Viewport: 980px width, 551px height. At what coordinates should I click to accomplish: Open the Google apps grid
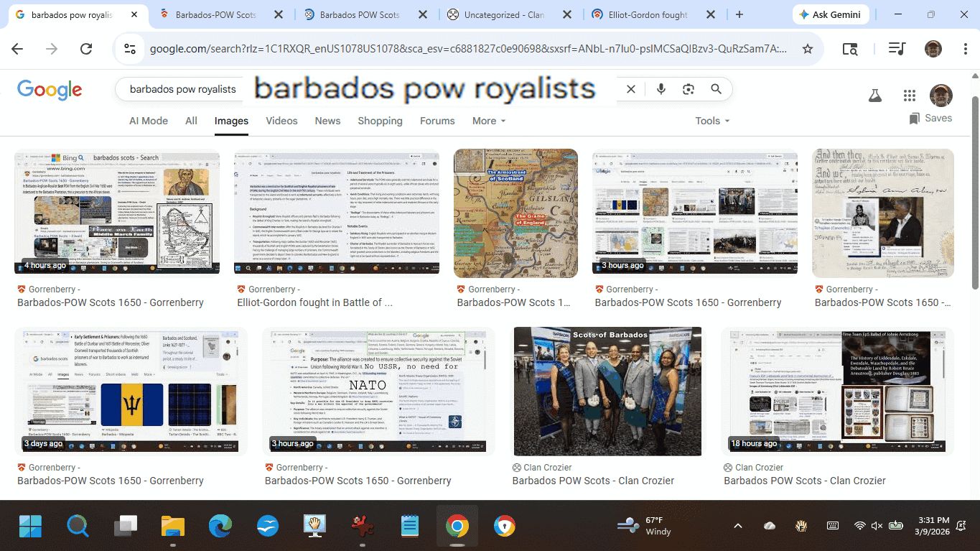coord(910,96)
